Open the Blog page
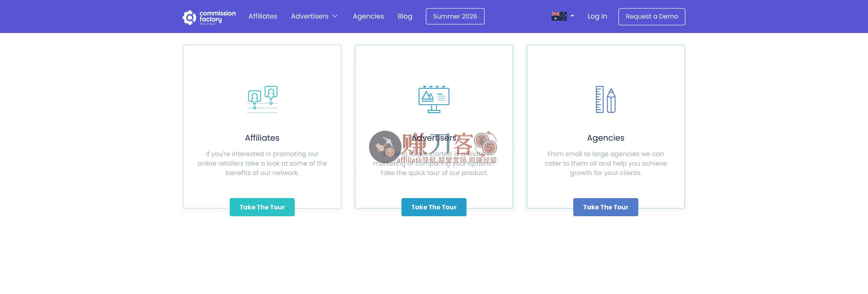The height and width of the screenshot is (294, 868). coord(405,16)
